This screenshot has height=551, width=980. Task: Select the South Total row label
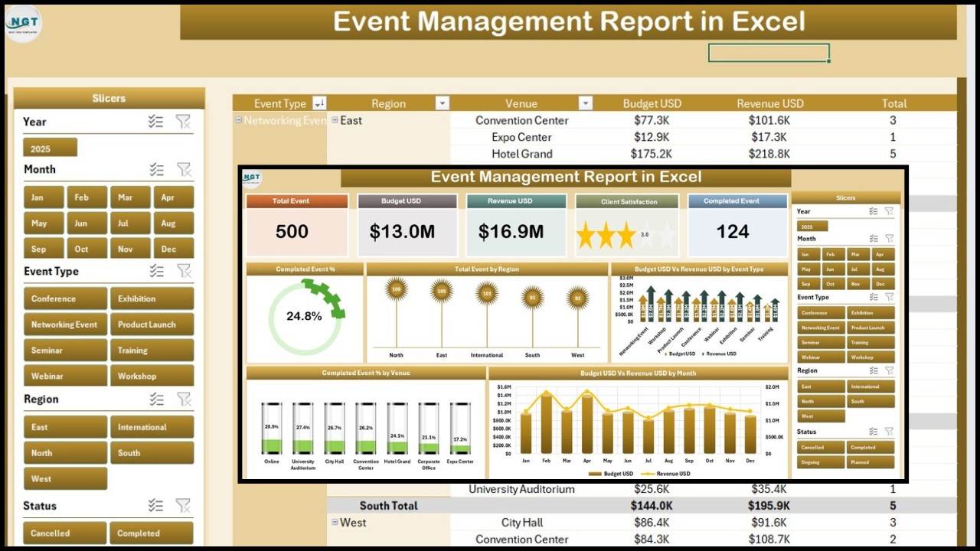pos(389,505)
